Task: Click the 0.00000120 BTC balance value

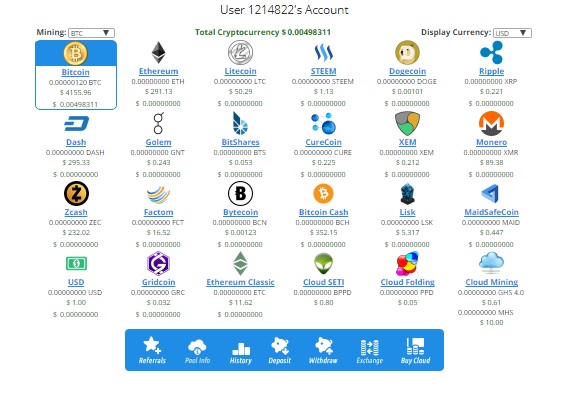Action: click(75, 82)
